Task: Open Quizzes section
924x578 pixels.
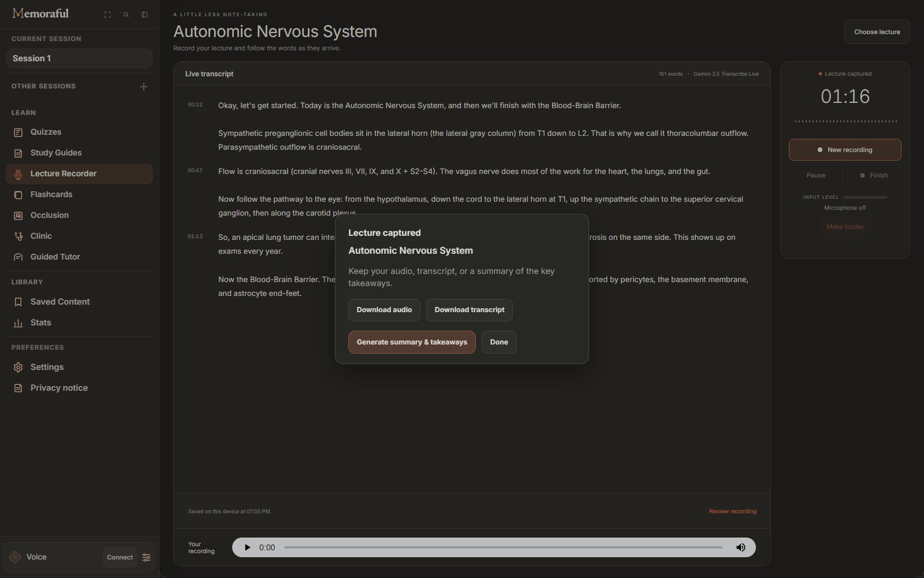Action: (x=79, y=132)
